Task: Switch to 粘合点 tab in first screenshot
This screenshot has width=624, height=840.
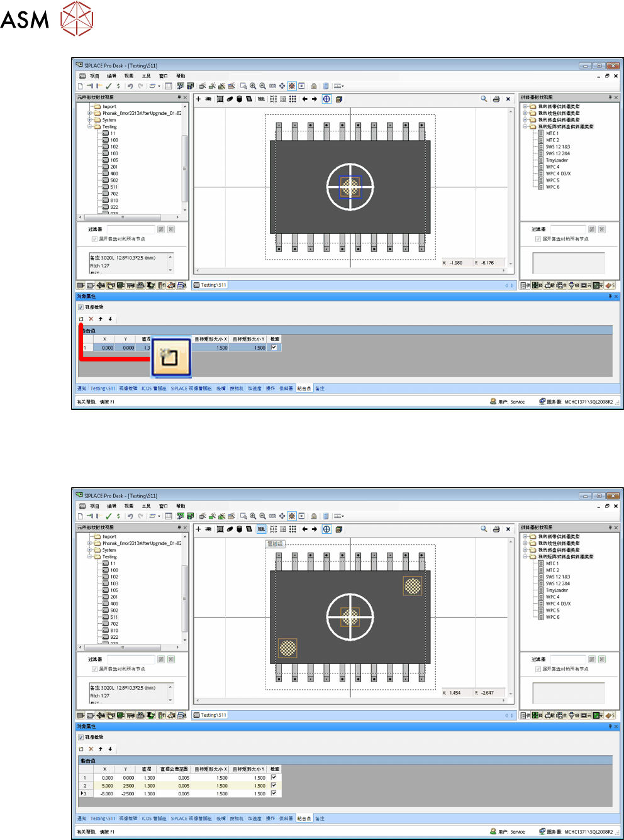Action: click(x=304, y=389)
